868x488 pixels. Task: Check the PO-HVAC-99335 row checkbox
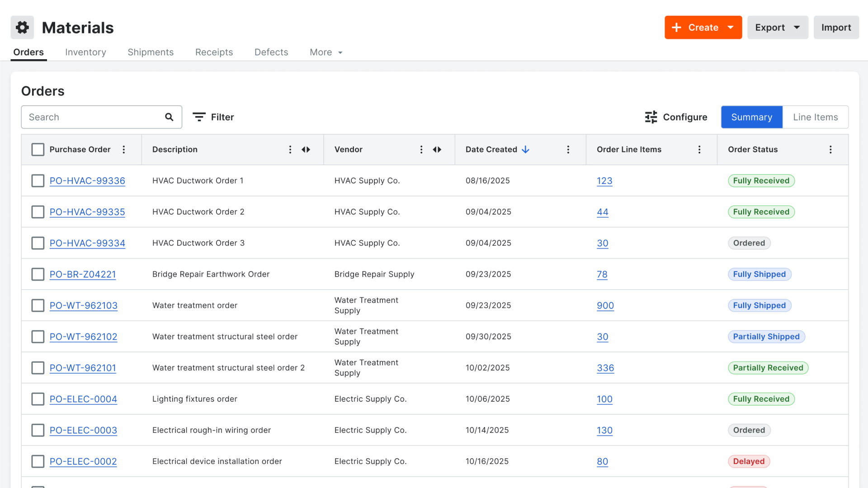click(38, 212)
